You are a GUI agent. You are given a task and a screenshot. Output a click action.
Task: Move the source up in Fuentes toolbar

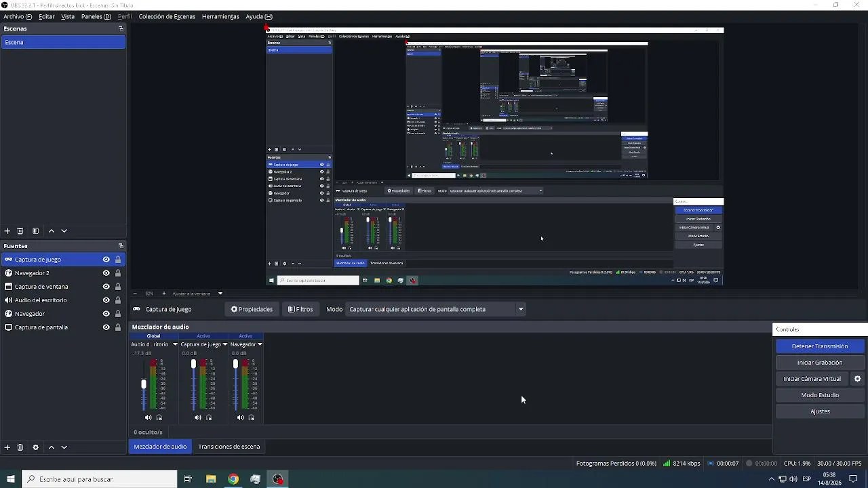click(52, 447)
